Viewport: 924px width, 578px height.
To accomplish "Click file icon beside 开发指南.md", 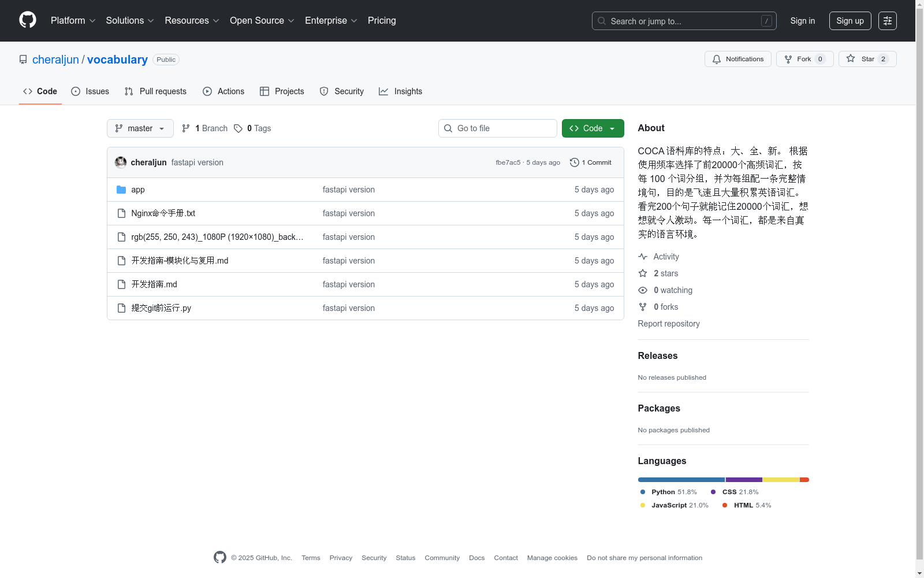I will 121,284.
